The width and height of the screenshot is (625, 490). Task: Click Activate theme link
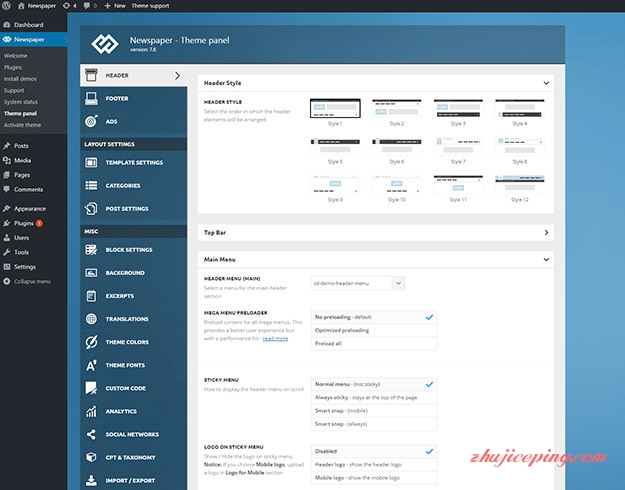point(22,125)
